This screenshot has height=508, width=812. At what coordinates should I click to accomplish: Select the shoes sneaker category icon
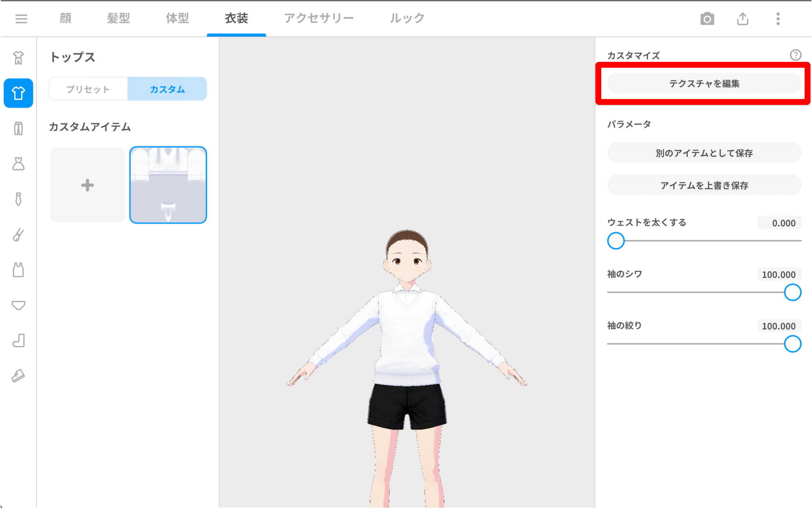[18, 376]
